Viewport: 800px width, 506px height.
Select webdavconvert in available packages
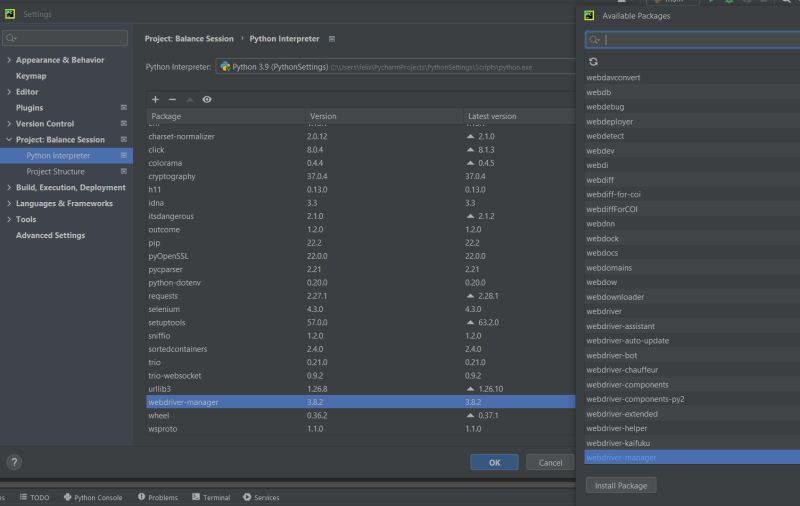[692, 78]
